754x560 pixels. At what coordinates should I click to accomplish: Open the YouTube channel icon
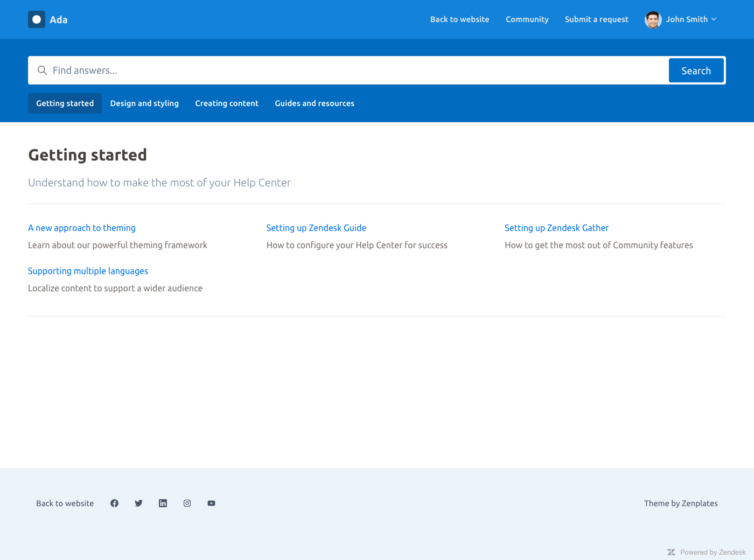[x=211, y=503]
